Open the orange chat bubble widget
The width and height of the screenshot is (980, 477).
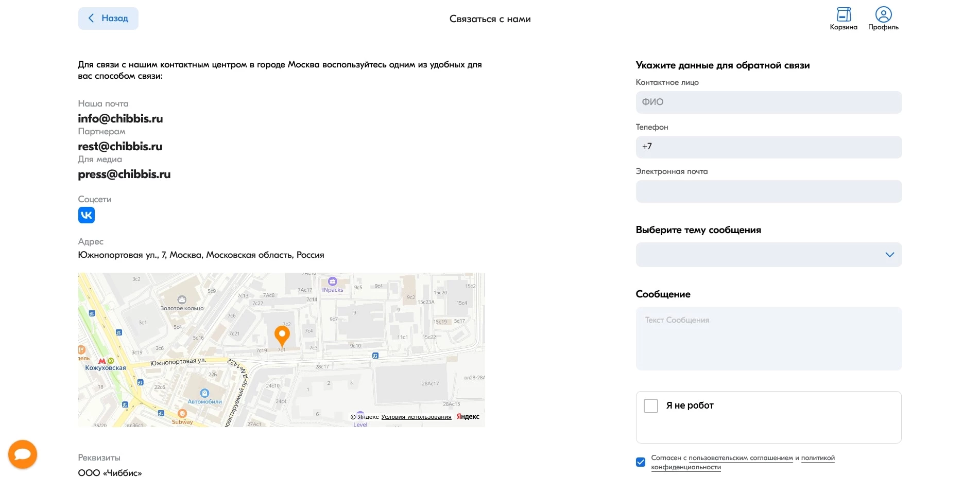[22, 454]
